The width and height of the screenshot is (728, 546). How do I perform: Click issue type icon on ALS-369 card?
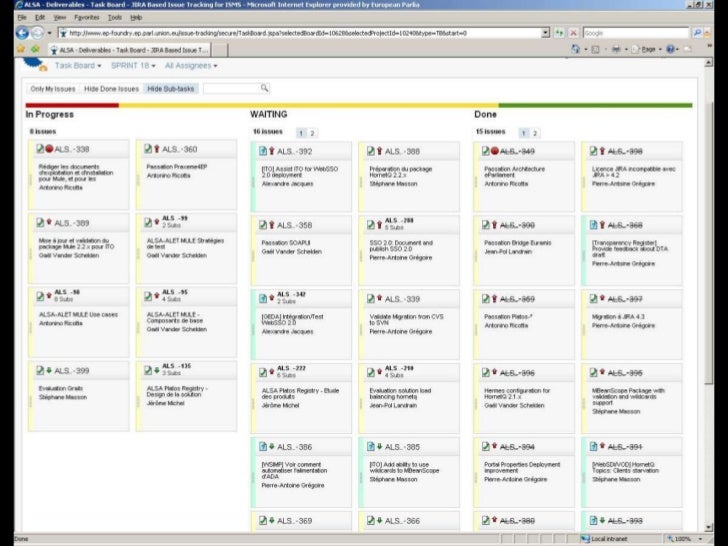click(263, 520)
